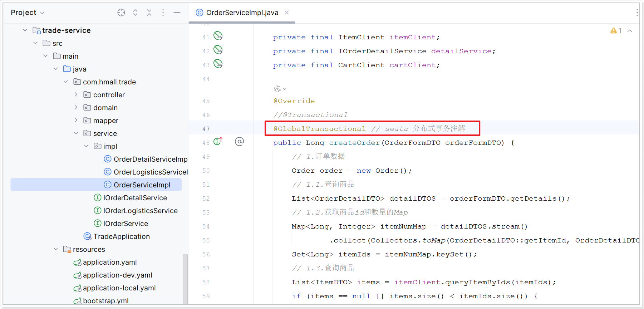Open application.yaml file
Viewport: 644px width, 309px height.
click(x=110, y=262)
